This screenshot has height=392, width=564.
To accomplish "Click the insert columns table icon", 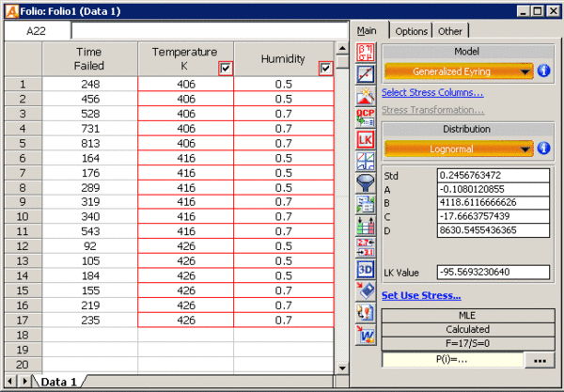I will pos(366,226).
